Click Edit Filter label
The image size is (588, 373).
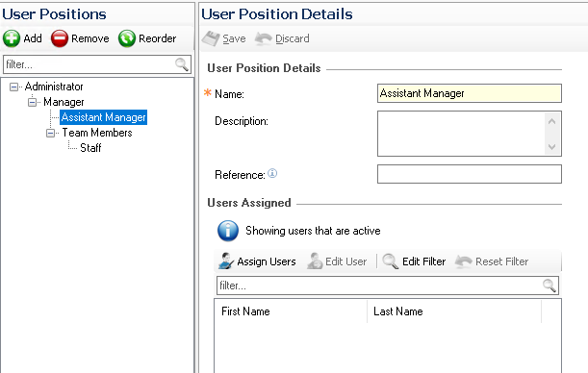(424, 261)
